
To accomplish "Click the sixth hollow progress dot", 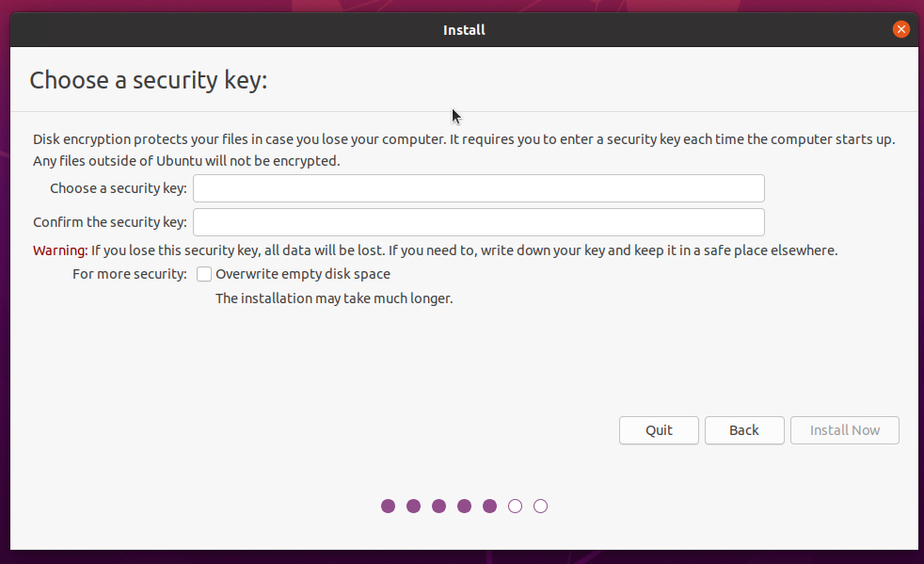I will (515, 506).
